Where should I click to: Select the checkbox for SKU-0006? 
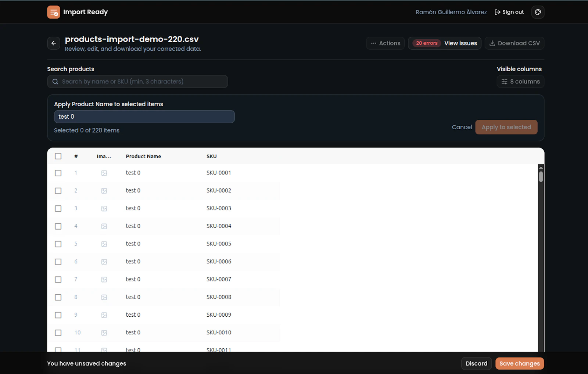click(58, 262)
